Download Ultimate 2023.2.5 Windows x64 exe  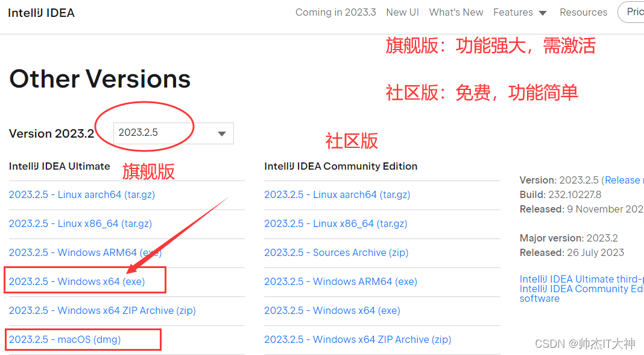point(77,281)
